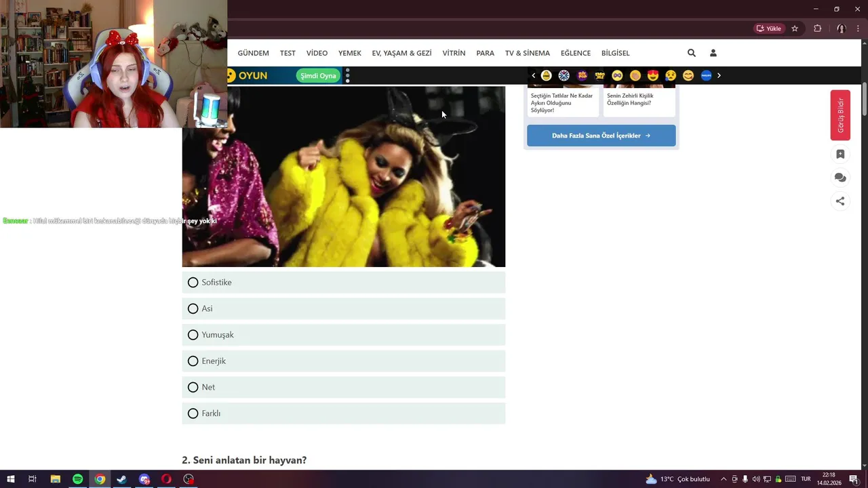Screen dimensions: 868x488
Task: Open the TV & SİNEMA menu
Action: tap(528, 53)
